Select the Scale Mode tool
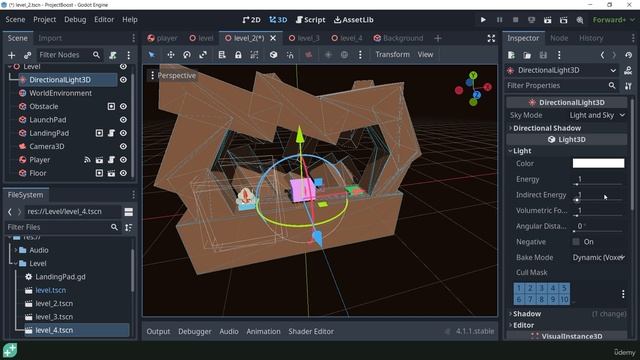The height and width of the screenshot is (360, 640). click(203, 54)
